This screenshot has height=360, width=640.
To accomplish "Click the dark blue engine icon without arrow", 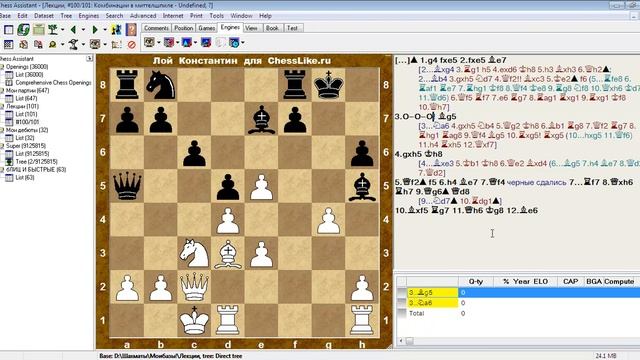I will [x=206, y=42].
